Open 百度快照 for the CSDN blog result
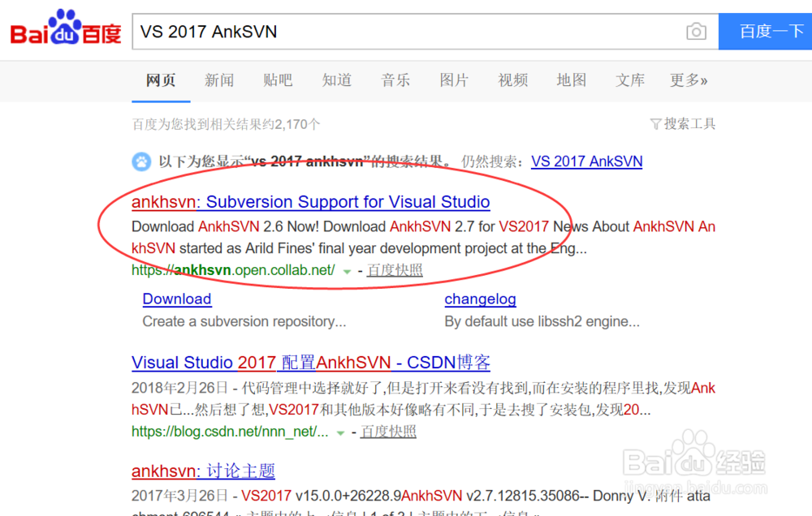Screen dimensions: 812x516 (x=388, y=432)
